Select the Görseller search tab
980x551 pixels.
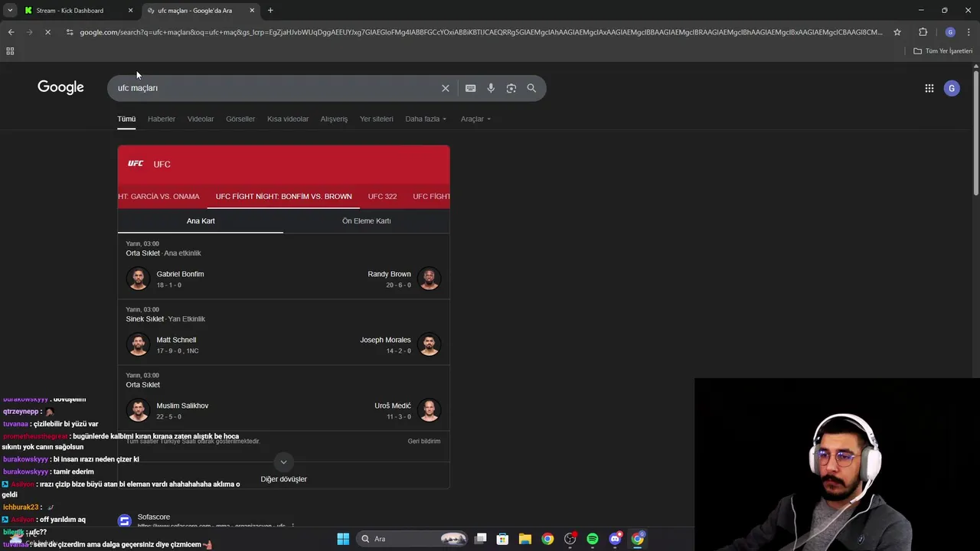pos(240,119)
